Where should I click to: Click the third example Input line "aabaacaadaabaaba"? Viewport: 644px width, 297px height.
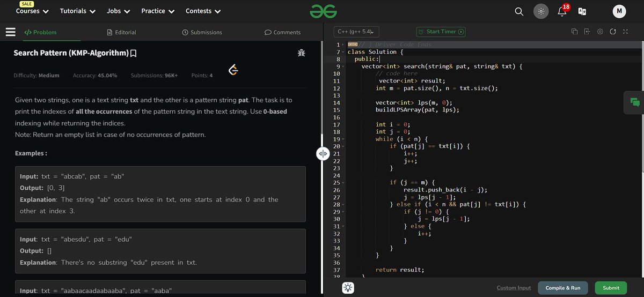[x=96, y=290]
